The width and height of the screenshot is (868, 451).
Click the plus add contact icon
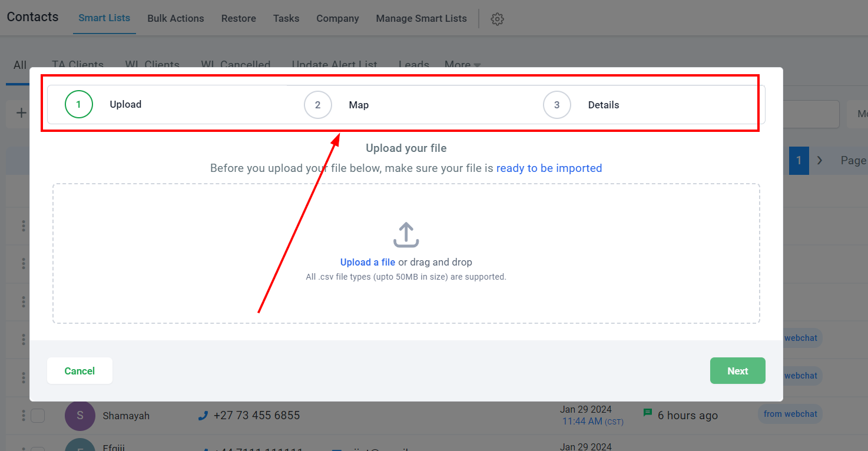tap(21, 113)
